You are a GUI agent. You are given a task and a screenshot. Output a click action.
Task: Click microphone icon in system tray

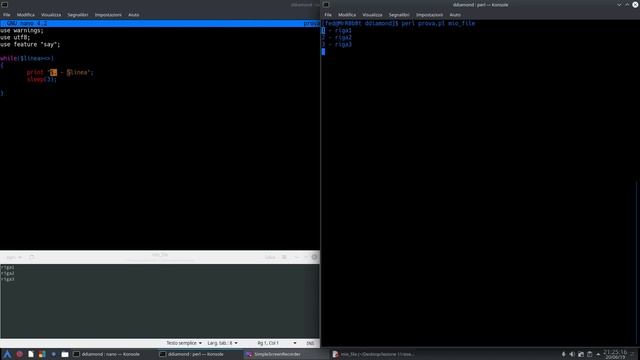click(563, 354)
